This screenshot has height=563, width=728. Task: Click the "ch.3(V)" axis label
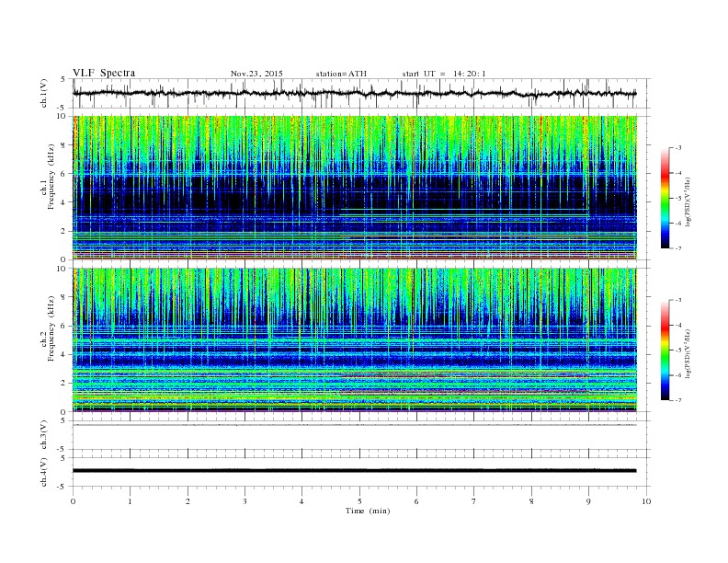pos(44,435)
